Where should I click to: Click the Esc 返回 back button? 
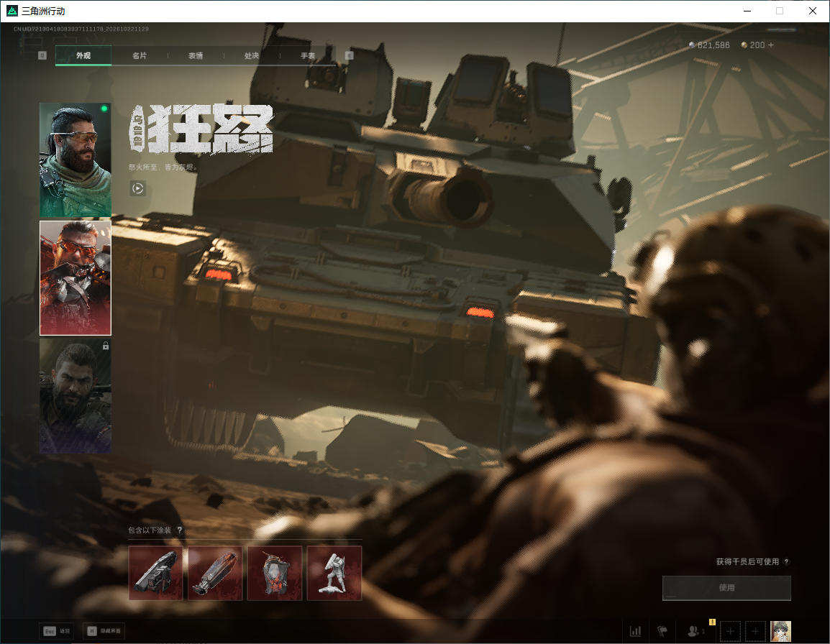click(57, 631)
